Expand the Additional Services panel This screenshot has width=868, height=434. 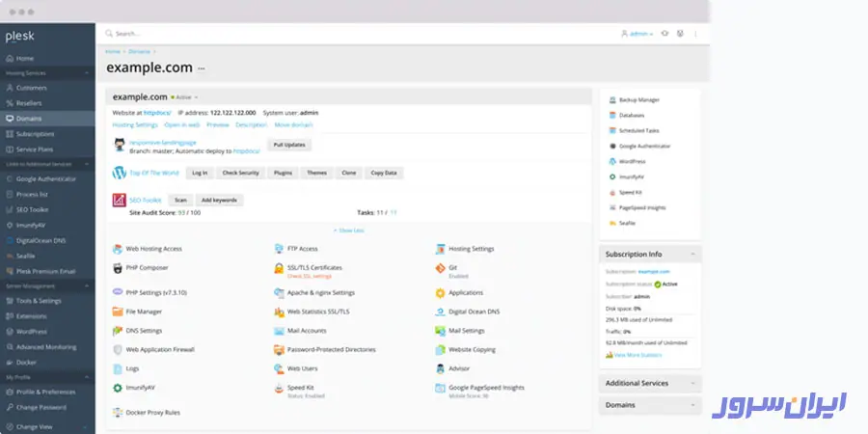(x=692, y=383)
